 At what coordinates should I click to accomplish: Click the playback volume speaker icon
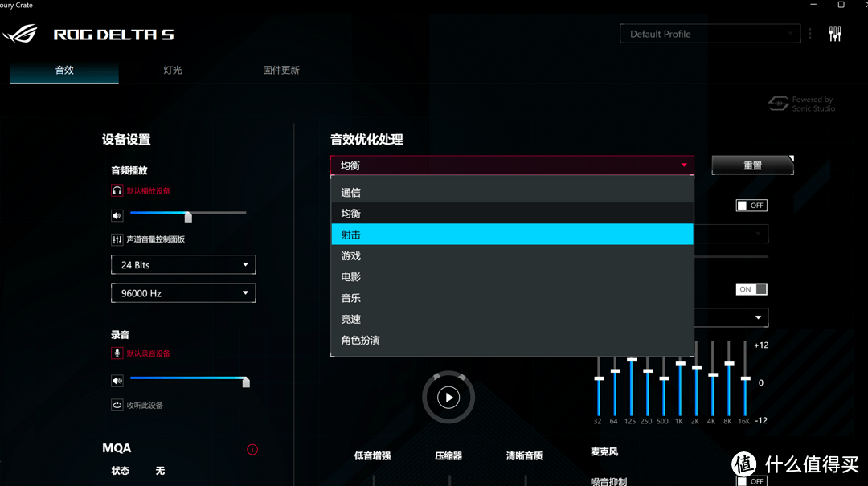(x=117, y=215)
